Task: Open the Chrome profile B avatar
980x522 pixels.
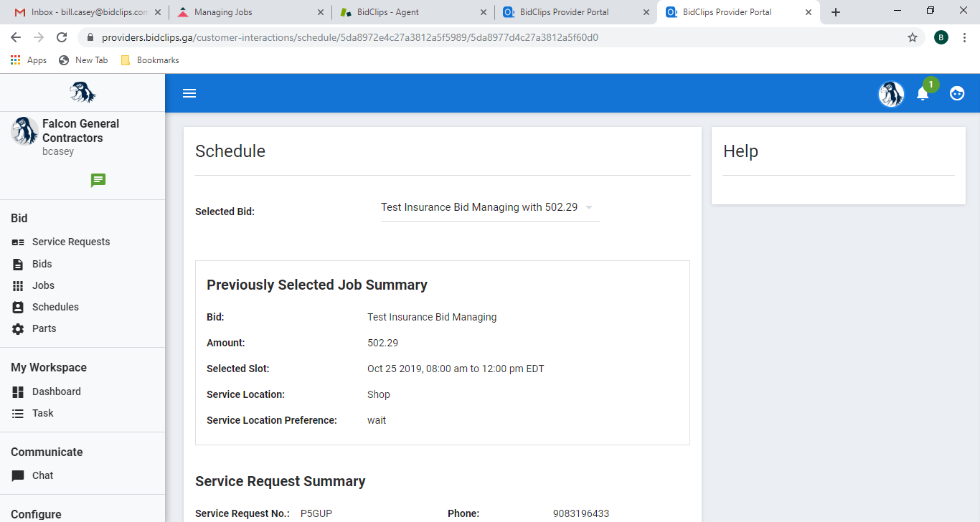Action: tap(941, 37)
